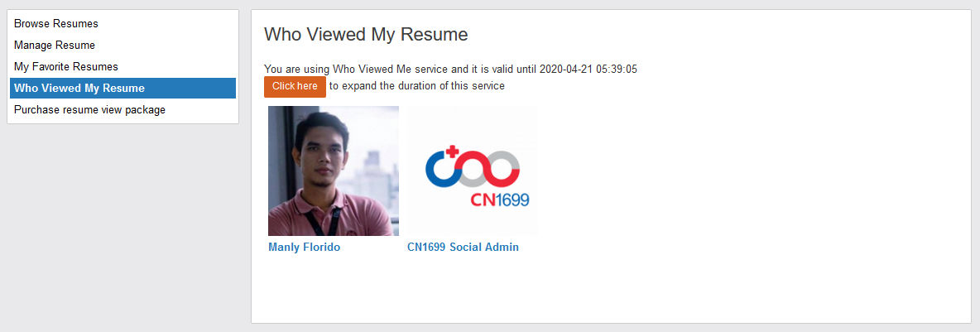980x332 pixels.
Task: Click the CN1699 text inside the logo
Action: pyautogui.click(x=500, y=200)
